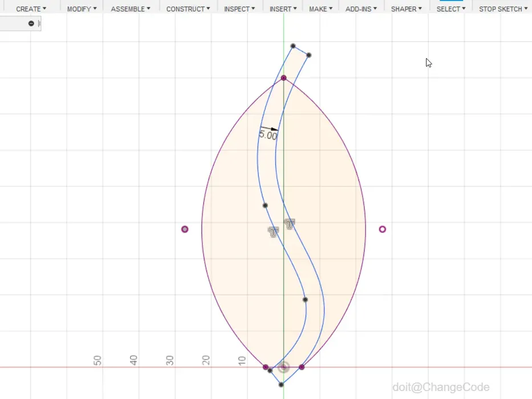Select the leaf tip point at top
Viewport: 532px width, 399px height.
tap(283, 78)
